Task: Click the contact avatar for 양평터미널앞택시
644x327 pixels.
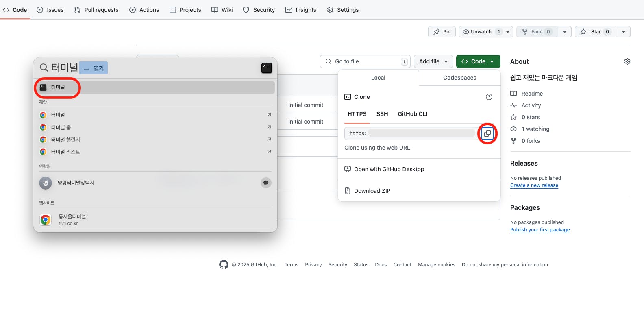Action: point(46,183)
